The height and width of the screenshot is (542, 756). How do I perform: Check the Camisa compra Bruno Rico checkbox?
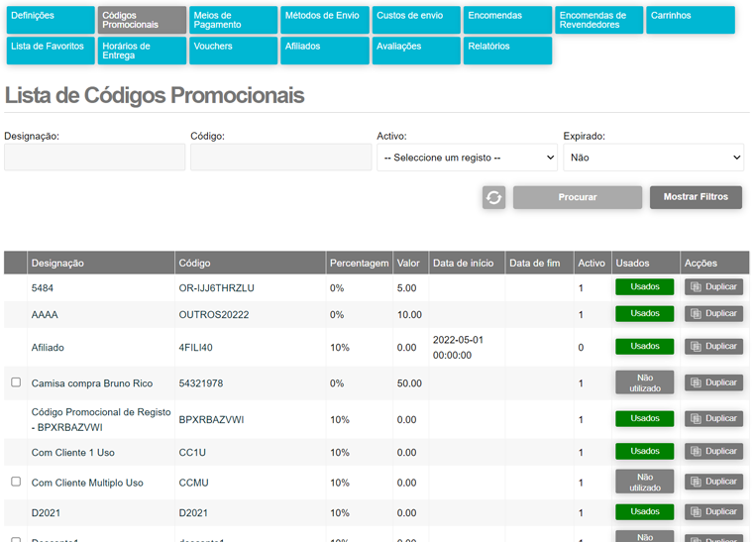pyautogui.click(x=16, y=381)
